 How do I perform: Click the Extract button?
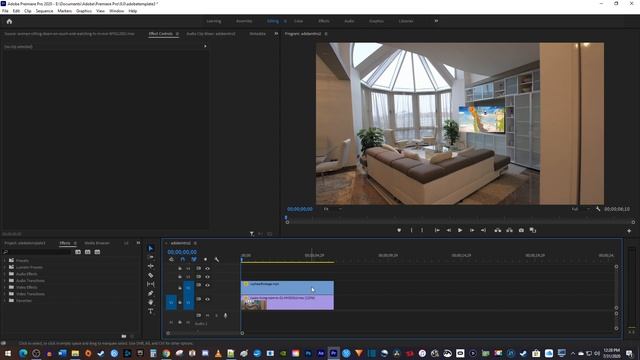coord(509,230)
